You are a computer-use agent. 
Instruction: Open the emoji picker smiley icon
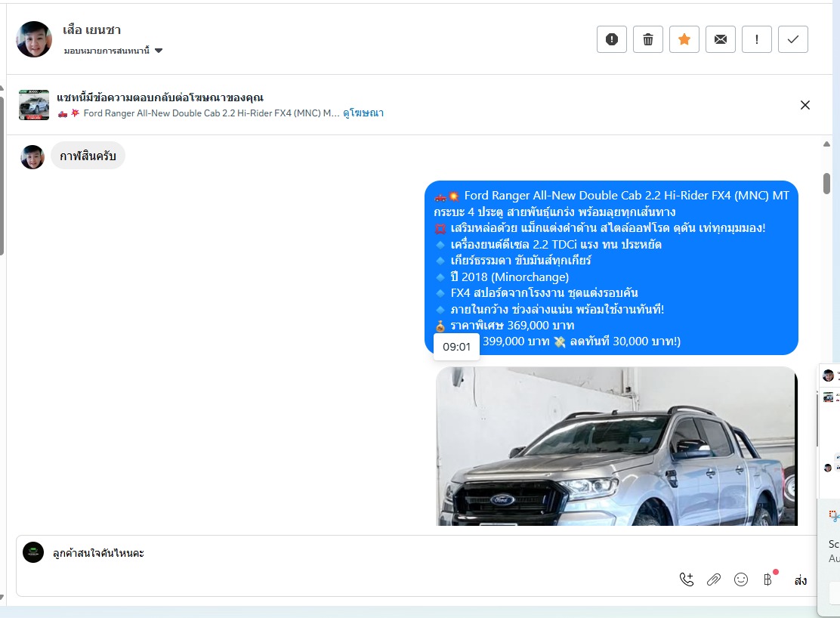coord(741,579)
